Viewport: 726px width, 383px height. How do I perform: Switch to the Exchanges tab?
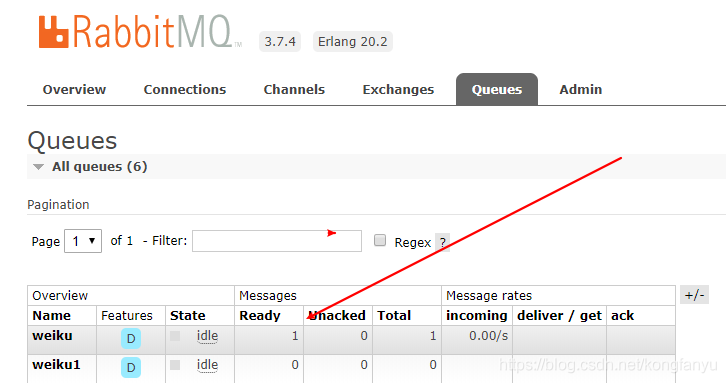click(398, 89)
